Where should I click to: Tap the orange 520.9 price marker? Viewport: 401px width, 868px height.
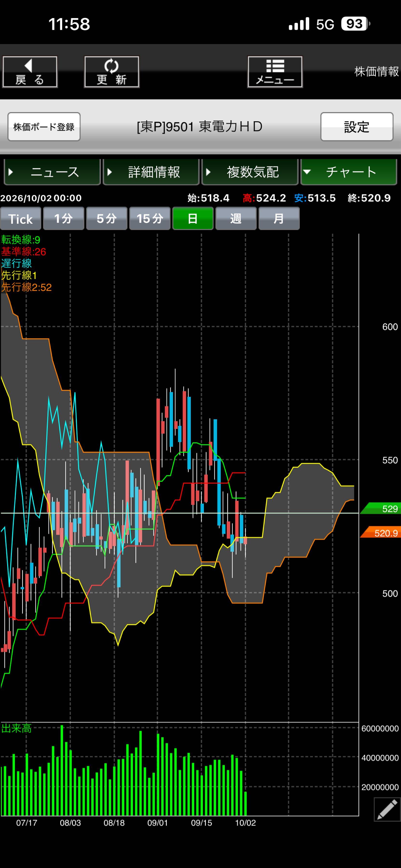click(381, 533)
